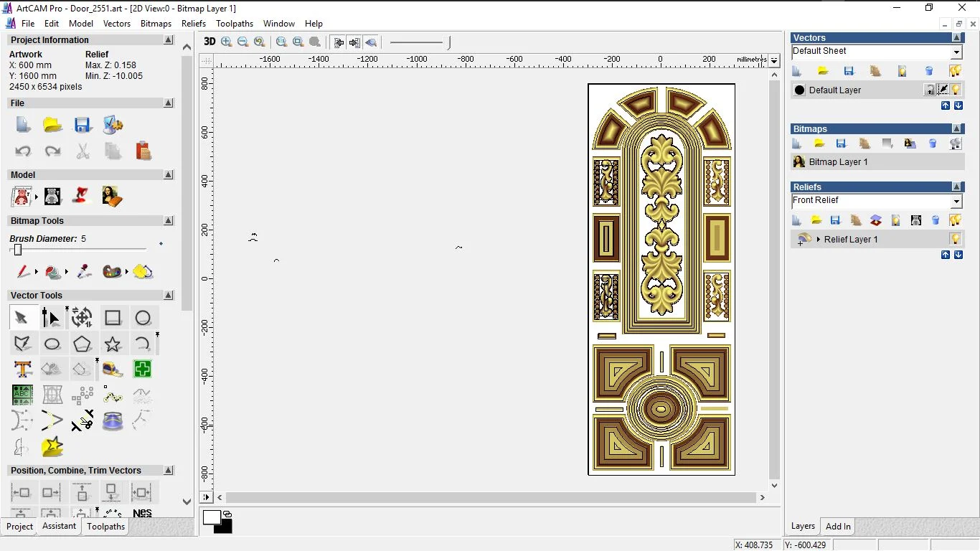Toggle visibility bulb of Relief Layer 1
Screen dimensions: 980x551
coord(955,239)
